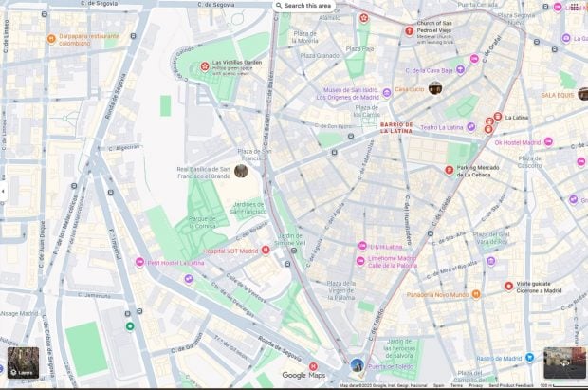This screenshot has width=588, height=390.
Task: Open the Terms link in footer
Action: pyautogui.click(x=456, y=385)
